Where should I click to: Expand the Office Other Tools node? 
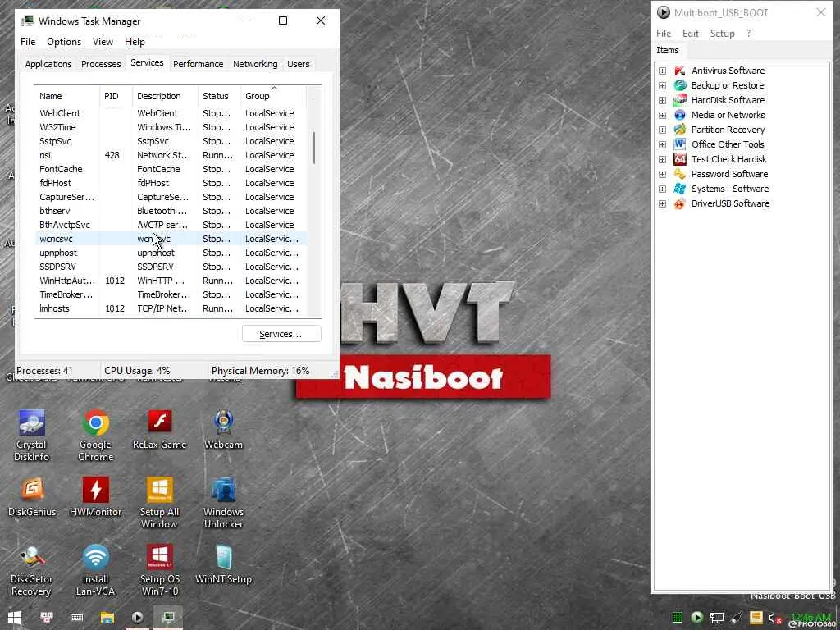(663, 144)
